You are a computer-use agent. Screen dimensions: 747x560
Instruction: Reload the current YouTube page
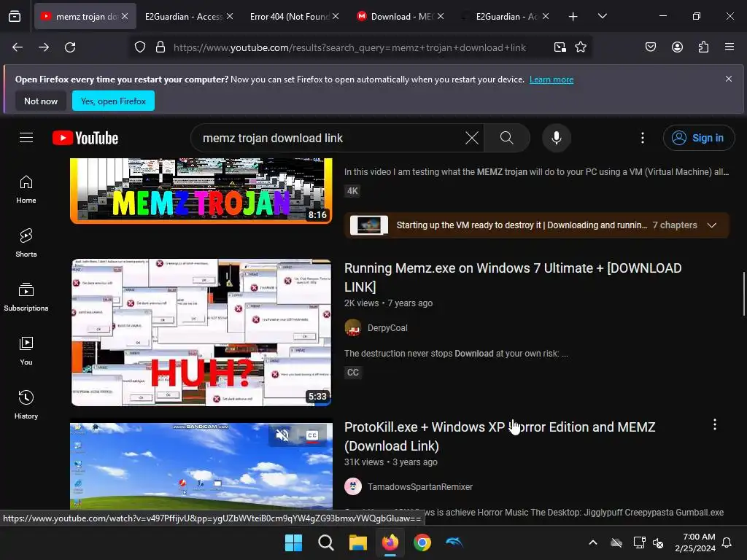coord(70,47)
